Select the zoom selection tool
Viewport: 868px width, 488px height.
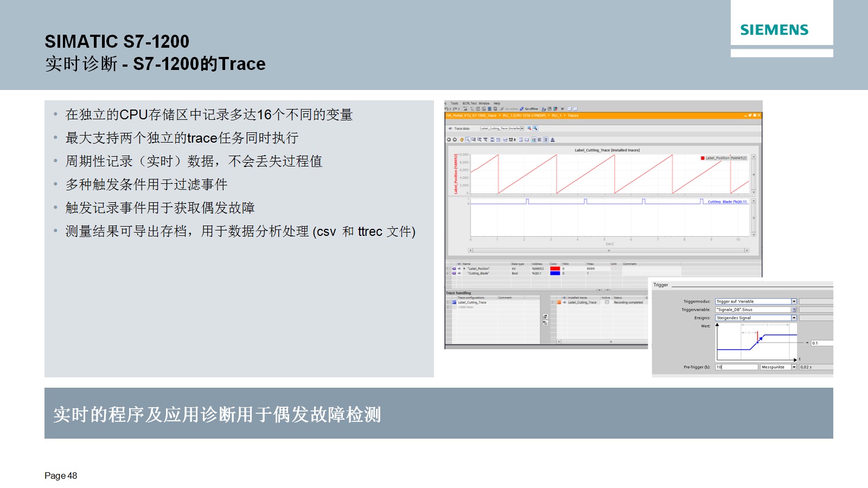(x=468, y=140)
